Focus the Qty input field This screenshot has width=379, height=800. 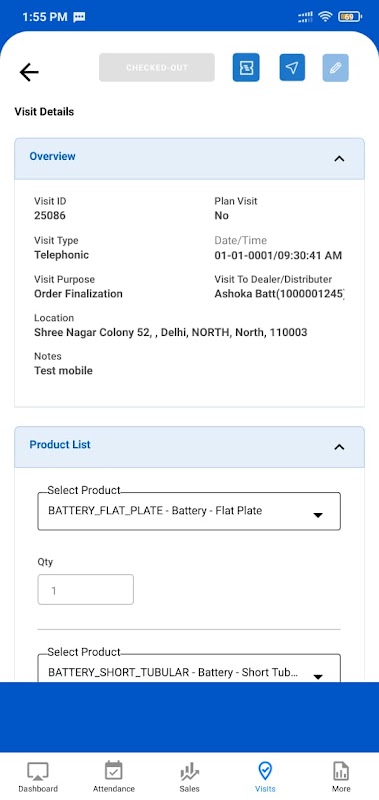[x=86, y=590]
